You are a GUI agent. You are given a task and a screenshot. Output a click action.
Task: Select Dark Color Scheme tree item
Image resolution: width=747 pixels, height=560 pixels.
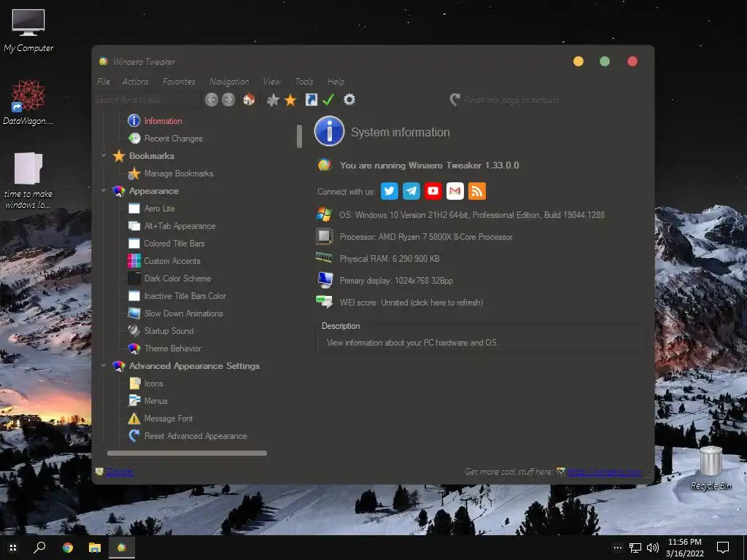[x=177, y=278]
